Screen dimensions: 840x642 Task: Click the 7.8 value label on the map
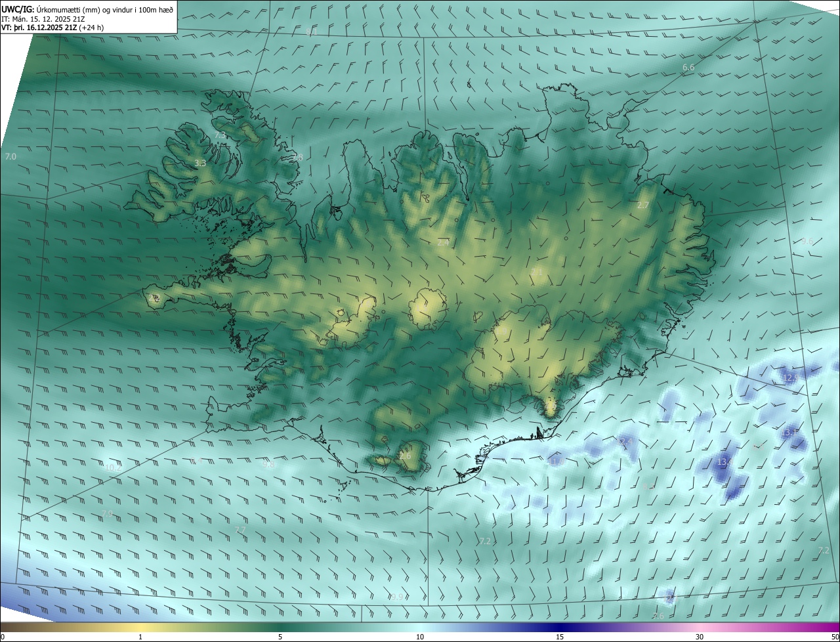point(297,157)
